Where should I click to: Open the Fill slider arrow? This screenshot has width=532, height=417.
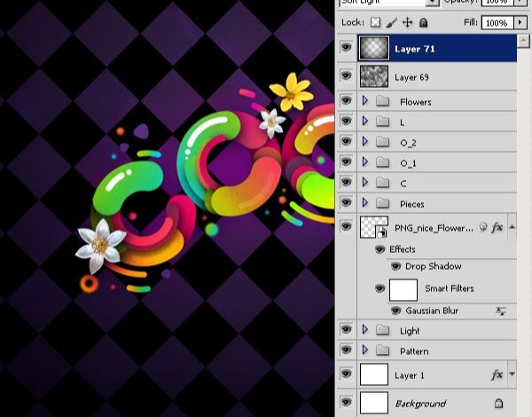pyautogui.click(x=520, y=23)
